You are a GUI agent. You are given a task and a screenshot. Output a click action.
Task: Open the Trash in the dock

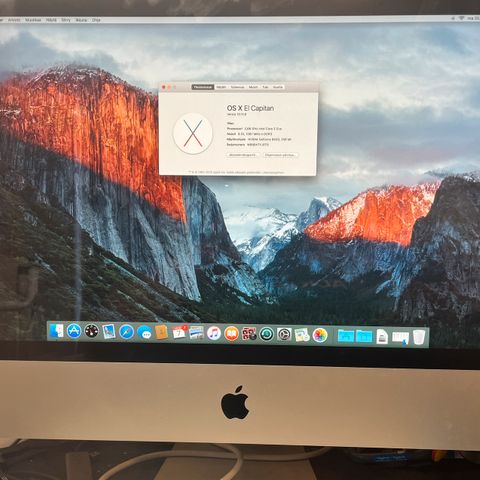click(419, 337)
